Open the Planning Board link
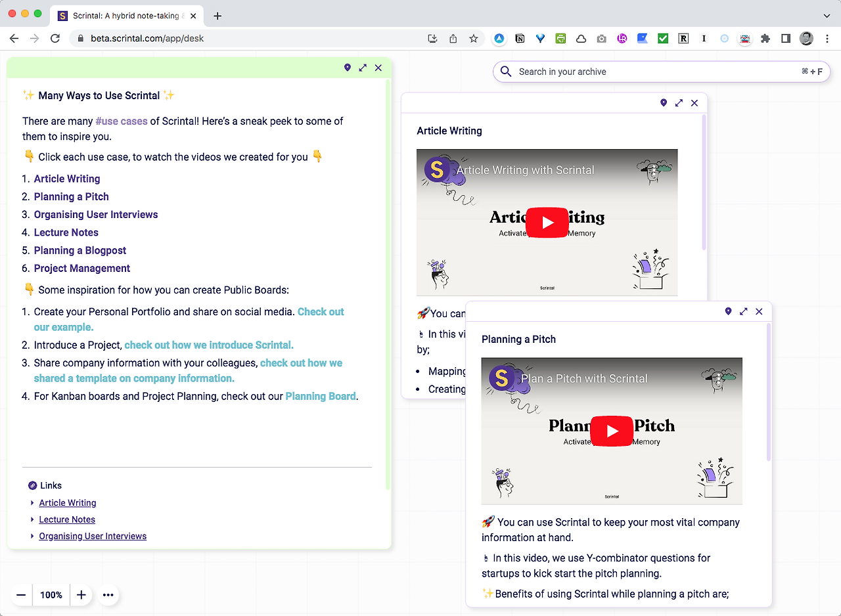 point(321,396)
